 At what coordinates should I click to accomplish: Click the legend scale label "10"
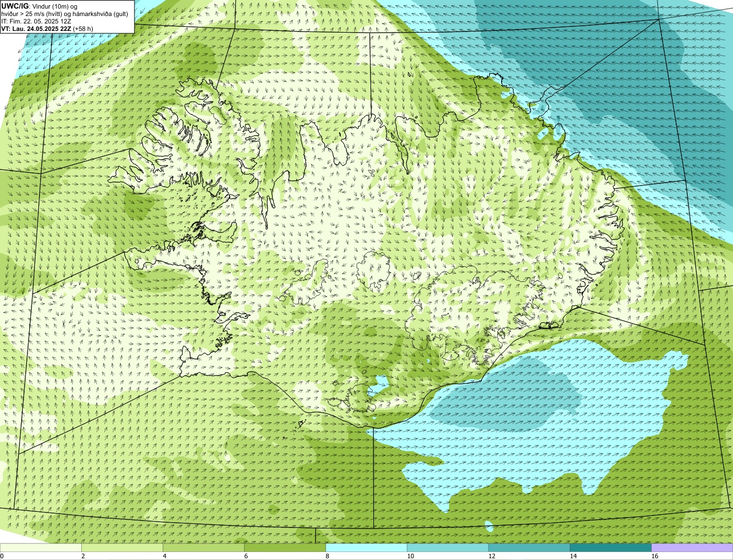tap(410, 556)
